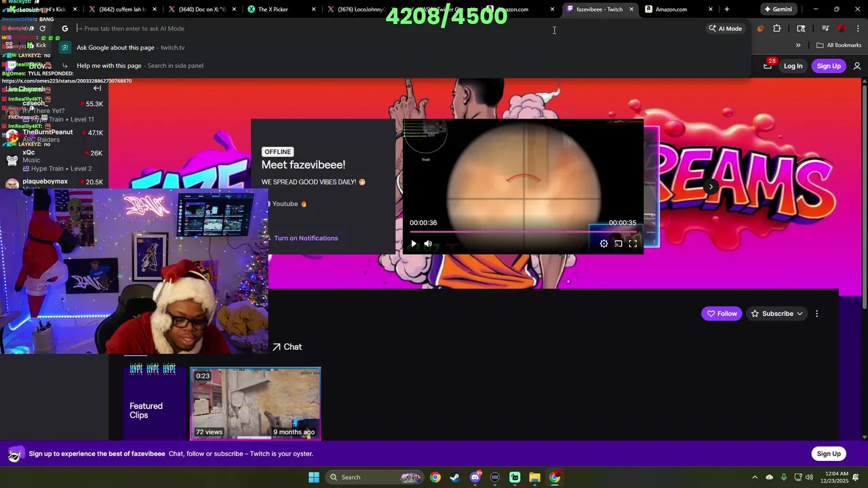This screenshot has height=488, width=868.
Task: Open xQc channel in sidebar
Action: (x=54, y=160)
